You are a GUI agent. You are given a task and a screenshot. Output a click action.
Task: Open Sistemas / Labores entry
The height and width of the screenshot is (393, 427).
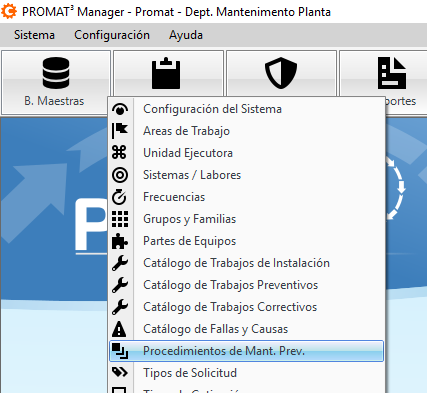click(247, 175)
